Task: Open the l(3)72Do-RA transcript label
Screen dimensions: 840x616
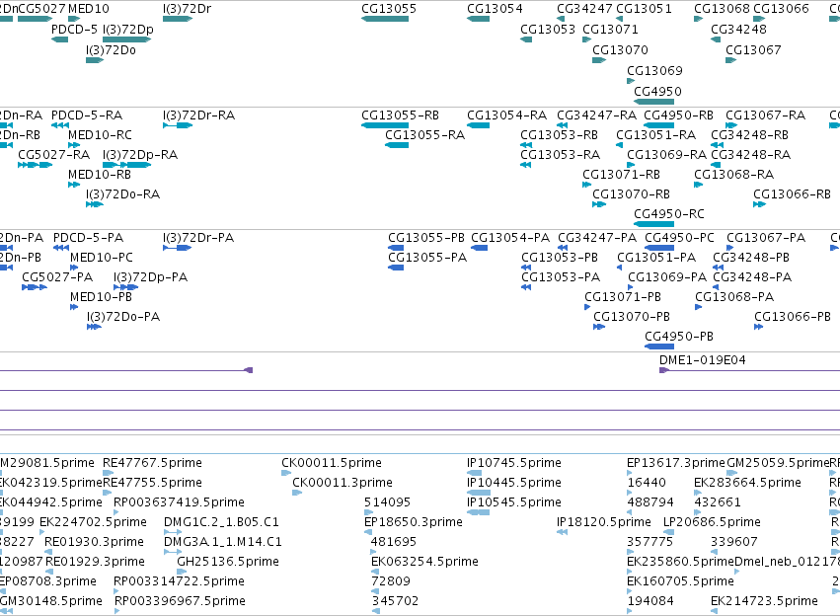Action: [122, 194]
